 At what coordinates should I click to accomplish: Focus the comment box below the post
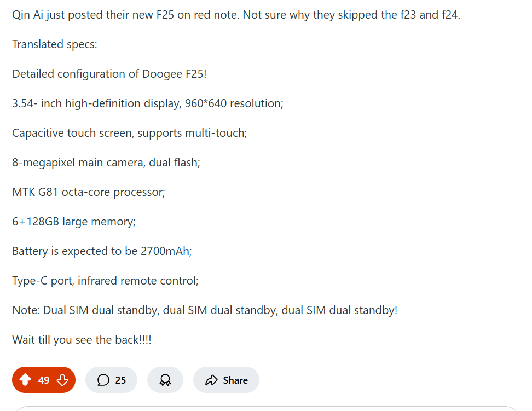tap(266, 408)
